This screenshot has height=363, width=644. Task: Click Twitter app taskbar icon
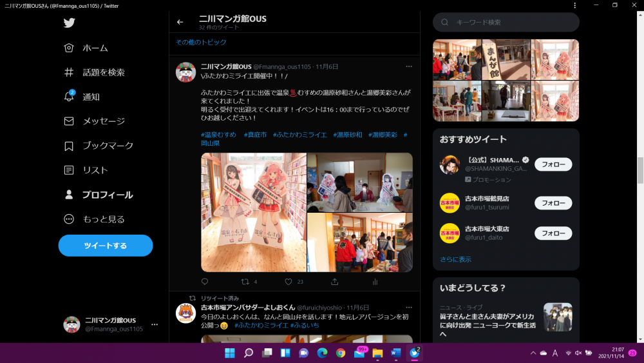point(415,352)
